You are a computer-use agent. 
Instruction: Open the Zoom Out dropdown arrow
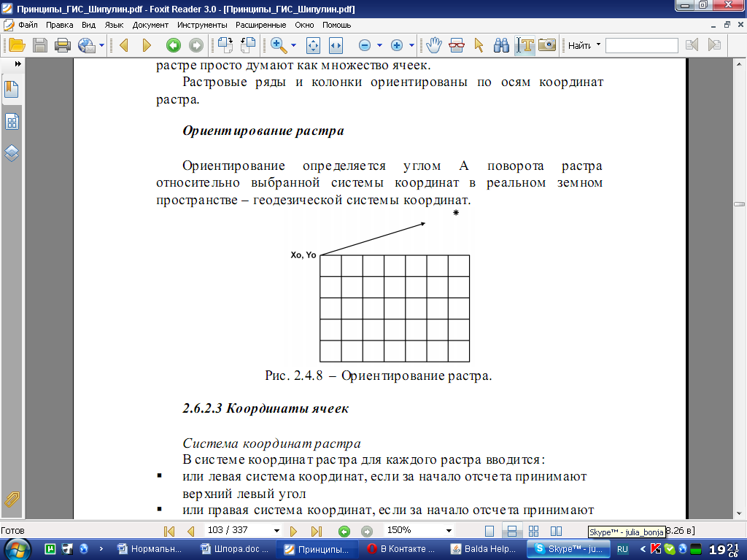point(379,46)
